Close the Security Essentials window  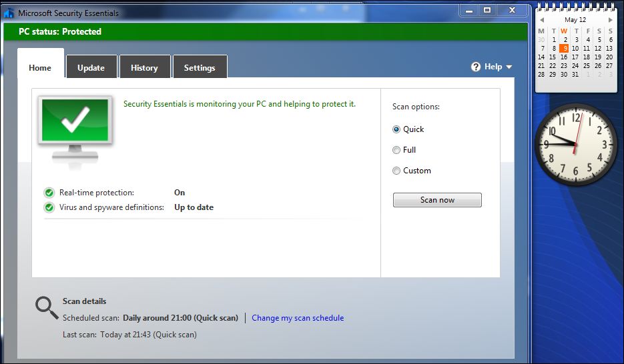[513, 11]
